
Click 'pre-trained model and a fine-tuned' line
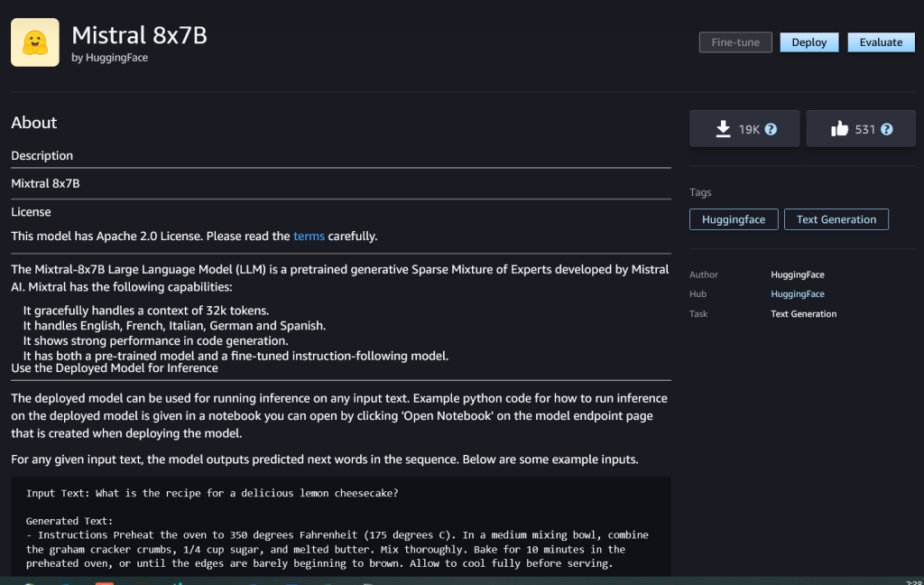236,356
